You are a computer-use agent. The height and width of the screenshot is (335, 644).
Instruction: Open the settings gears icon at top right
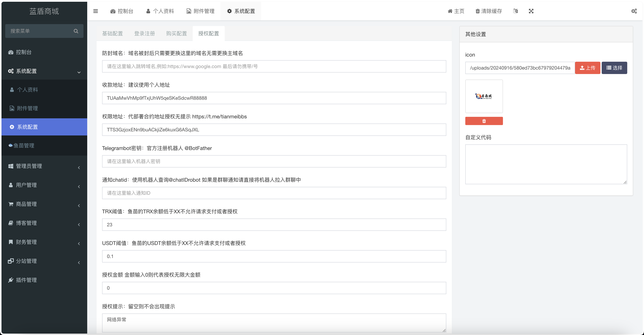pos(634,11)
